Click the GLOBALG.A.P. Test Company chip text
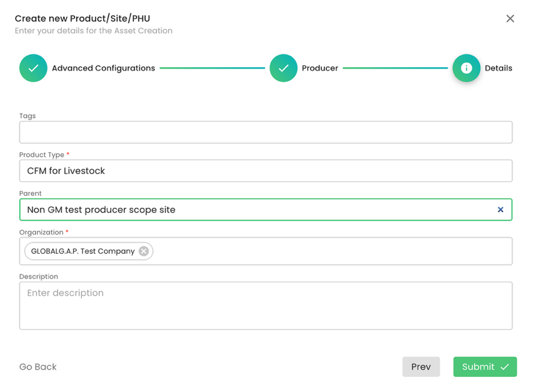The width and height of the screenshot is (533, 392). point(82,251)
